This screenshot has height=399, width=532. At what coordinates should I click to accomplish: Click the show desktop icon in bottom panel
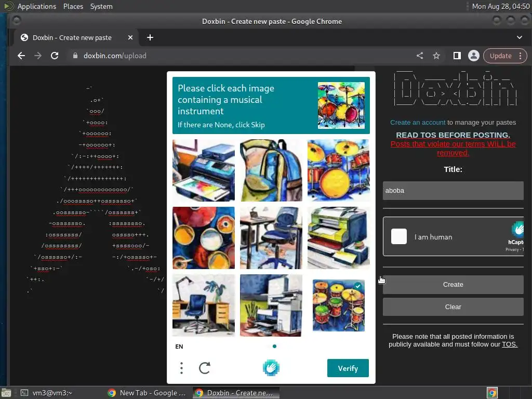pos(6,393)
